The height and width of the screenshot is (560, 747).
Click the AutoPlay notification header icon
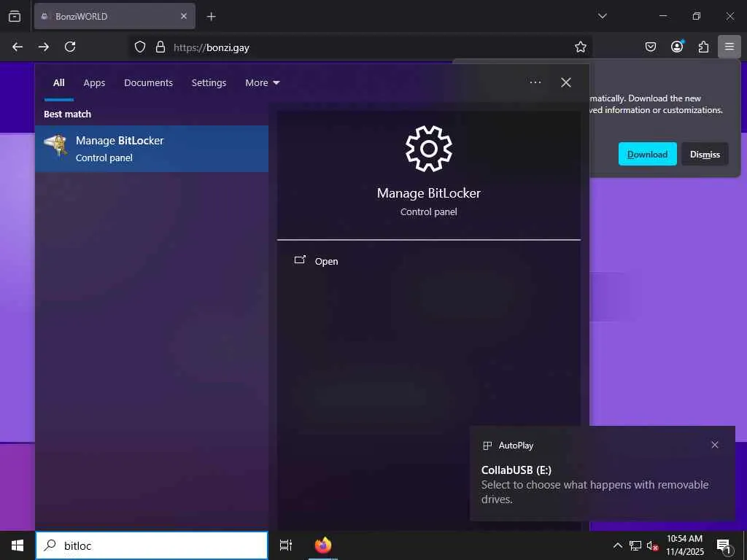[x=487, y=446]
